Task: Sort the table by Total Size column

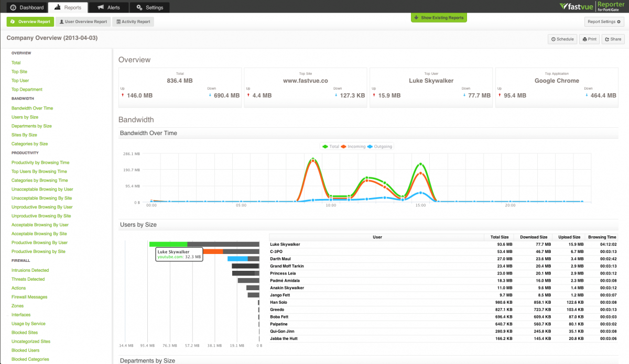Action: [x=499, y=237]
